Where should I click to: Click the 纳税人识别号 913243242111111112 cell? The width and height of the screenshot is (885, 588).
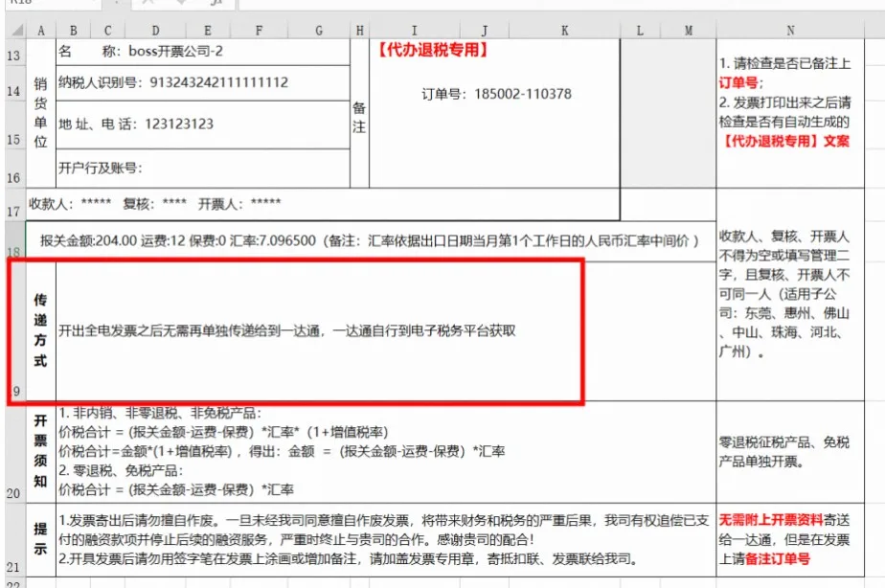click(203, 83)
